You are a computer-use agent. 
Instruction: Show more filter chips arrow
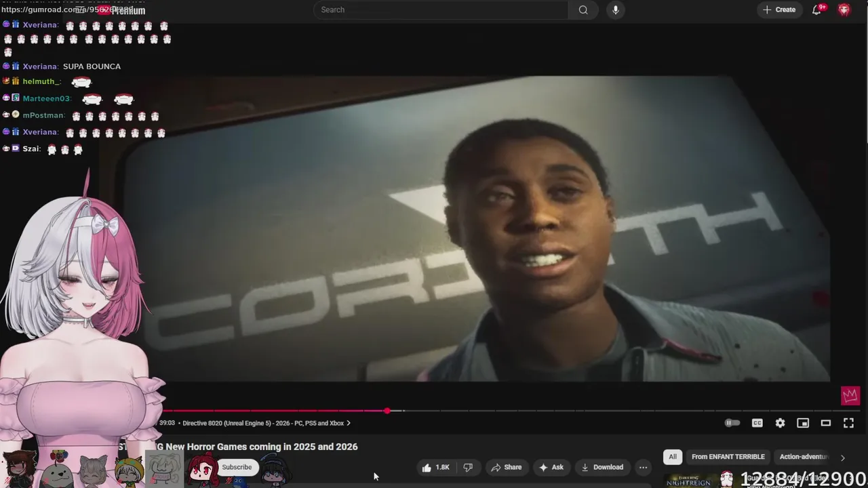coord(843,457)
